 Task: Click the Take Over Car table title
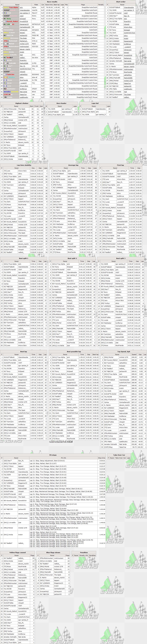tap(119, 455)
